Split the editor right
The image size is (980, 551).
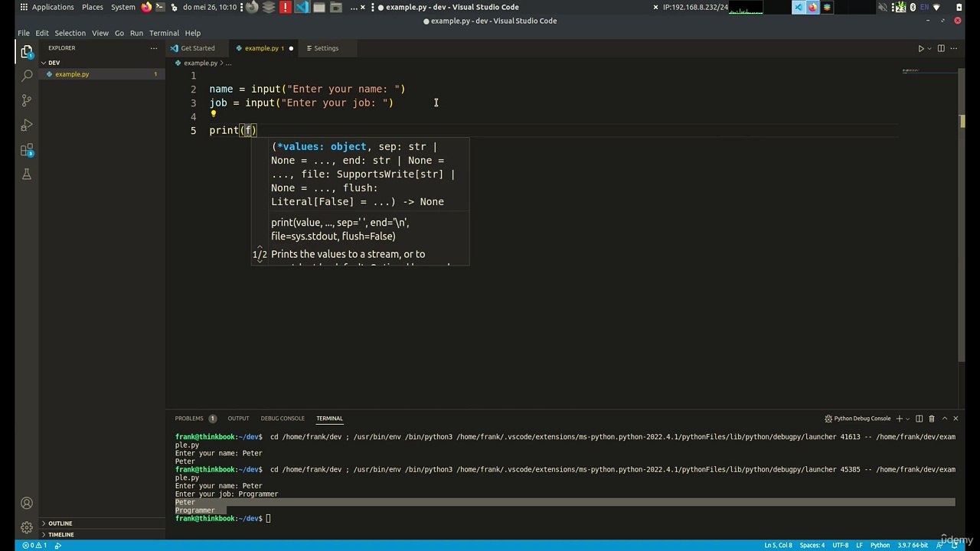941,48
